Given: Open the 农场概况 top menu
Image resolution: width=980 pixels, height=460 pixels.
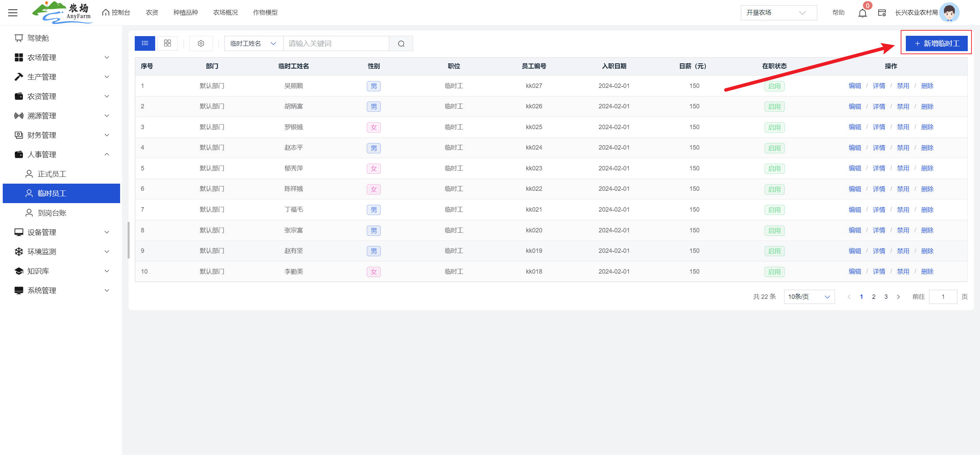Looking at the screenshot, I should coord(225,13).
